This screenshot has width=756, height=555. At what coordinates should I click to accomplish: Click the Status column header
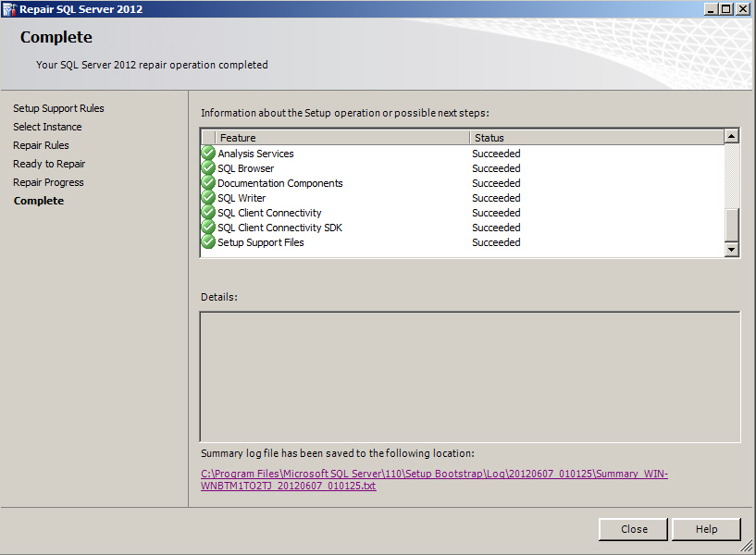pyautogui.click(x=597, y=138)
